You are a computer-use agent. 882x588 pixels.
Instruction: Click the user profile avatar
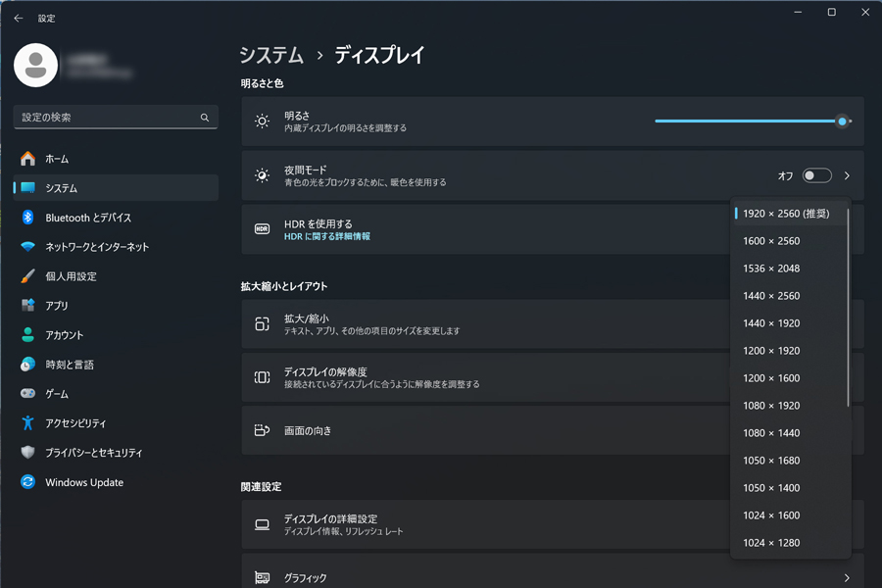pos(35,66)
